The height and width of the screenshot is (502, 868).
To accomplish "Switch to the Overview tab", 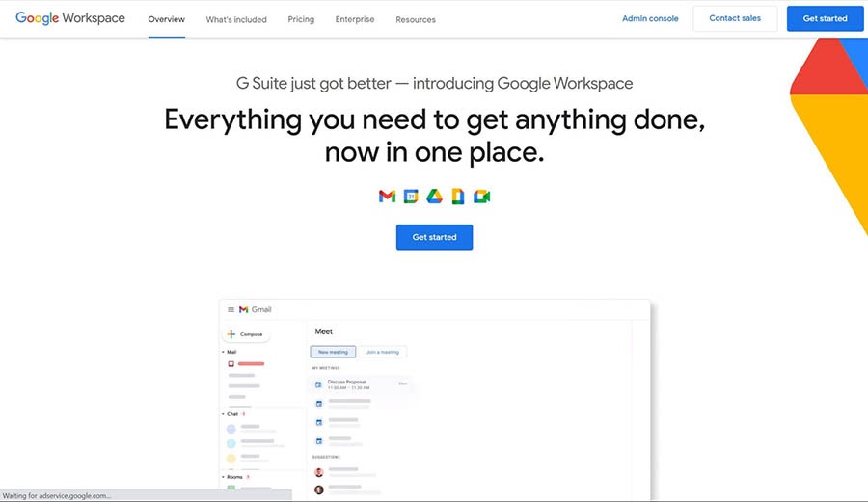I will tap(167, 19).
